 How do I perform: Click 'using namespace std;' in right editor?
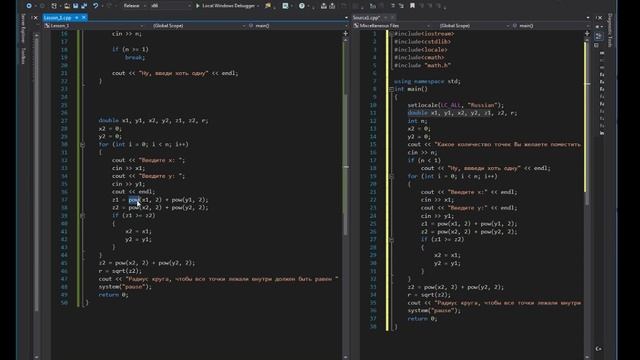point(427,81)
